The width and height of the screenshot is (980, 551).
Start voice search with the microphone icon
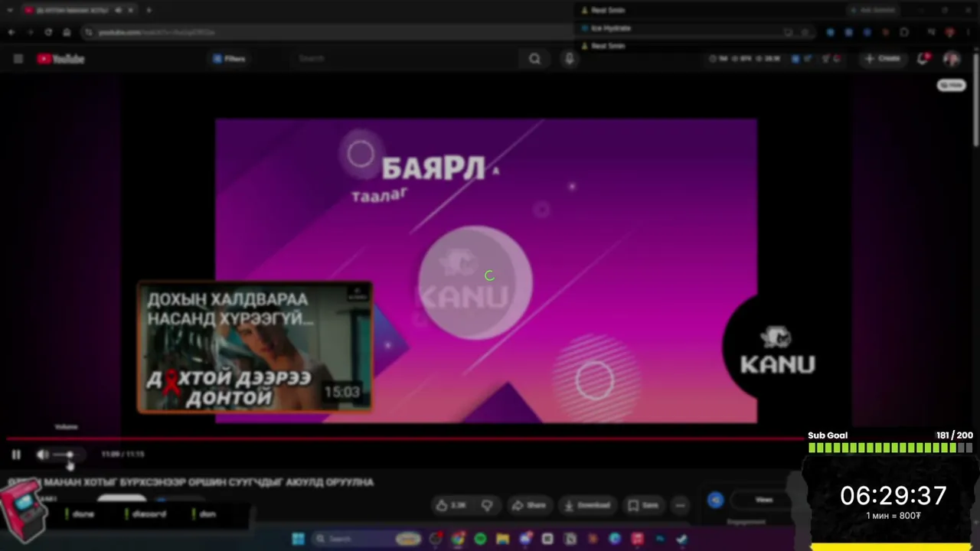(569, 58)
